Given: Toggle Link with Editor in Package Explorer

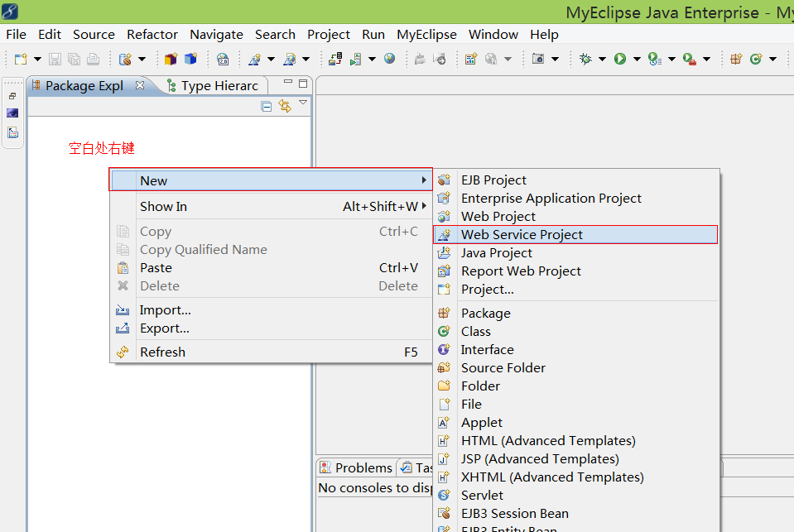Looking at the screenshot, I should (x=285, y=106).
